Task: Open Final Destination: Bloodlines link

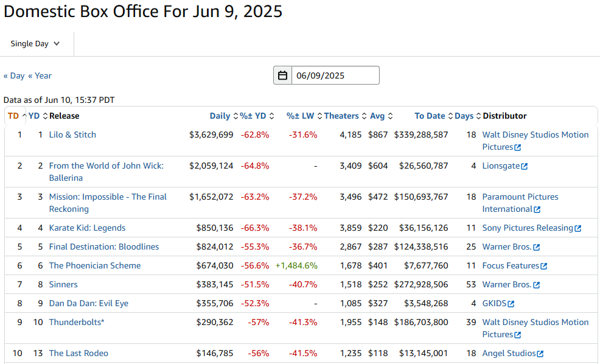Action: coord(103,247)
